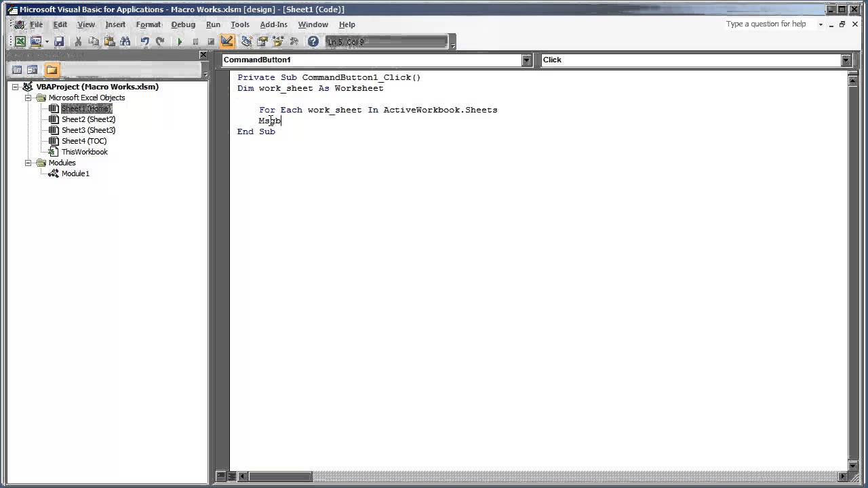This screenshot has width=868, height=488.
Task: Click the Paste toolbar icon
Action: (109, 42)
